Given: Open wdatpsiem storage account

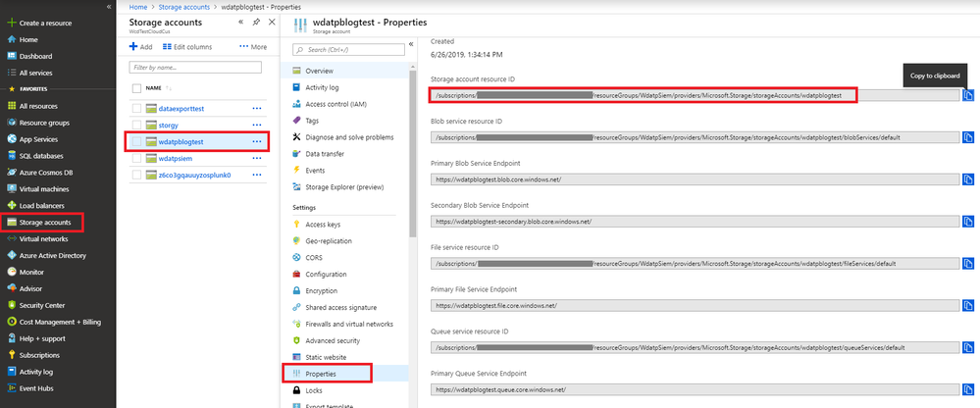Looking at the screenshot, I should [x=178, y=159].
